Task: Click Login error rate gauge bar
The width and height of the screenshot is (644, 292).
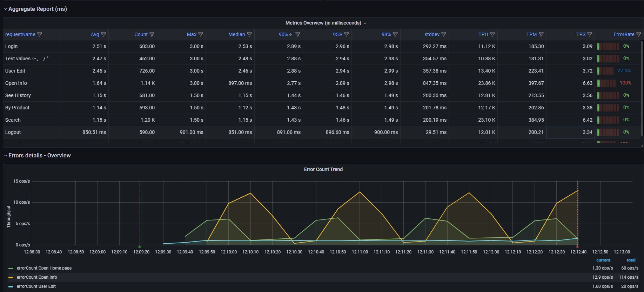Action: click(x=608, y=46)
